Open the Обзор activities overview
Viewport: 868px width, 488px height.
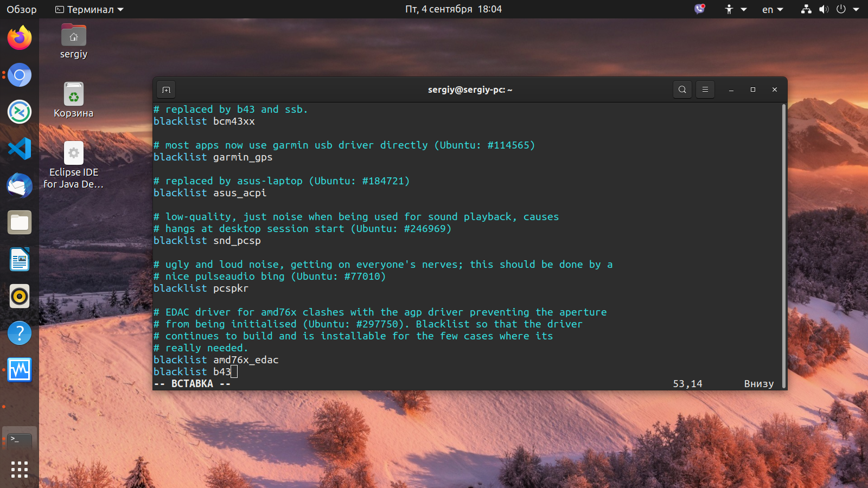[x=22, y=9]
